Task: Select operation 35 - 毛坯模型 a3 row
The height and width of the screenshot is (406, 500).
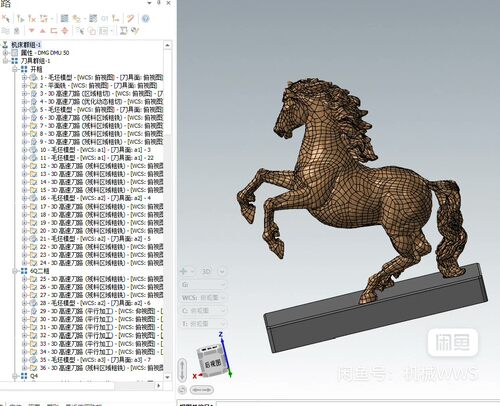Action: click(x=95, y=360)
